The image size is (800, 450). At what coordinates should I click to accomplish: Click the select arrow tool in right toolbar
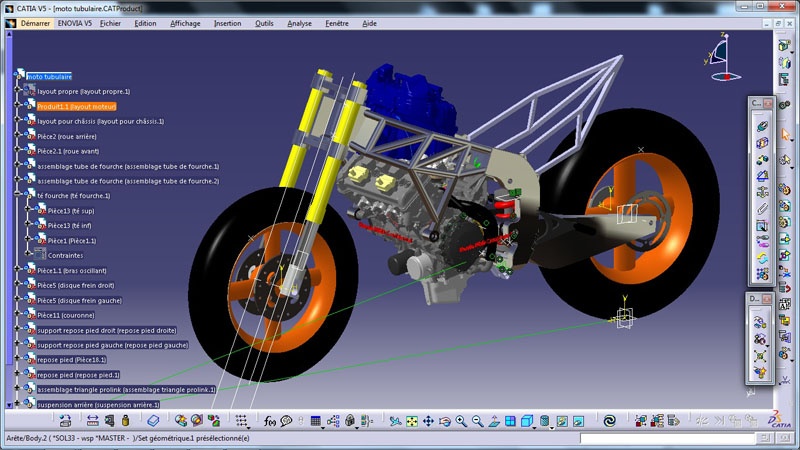coord(787,134)
